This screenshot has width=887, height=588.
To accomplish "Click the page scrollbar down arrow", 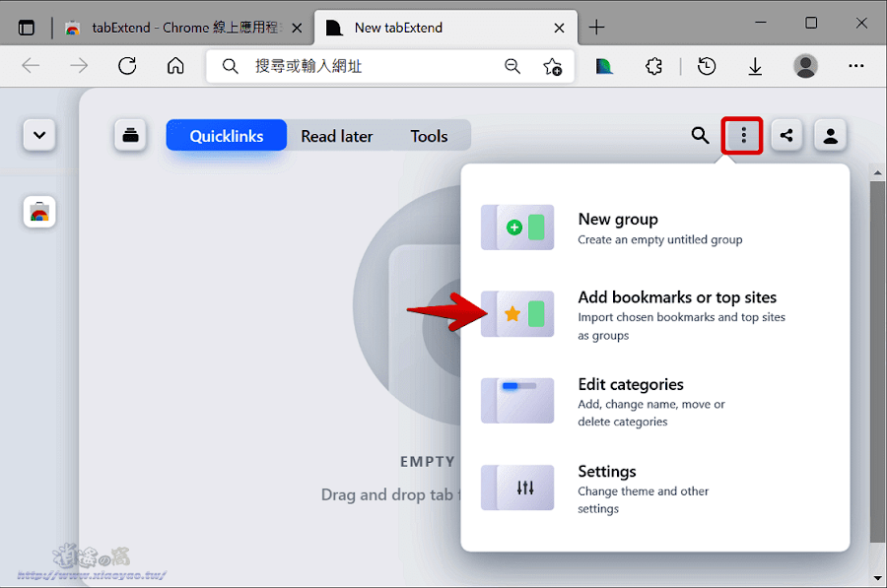I will coord(877,578).
